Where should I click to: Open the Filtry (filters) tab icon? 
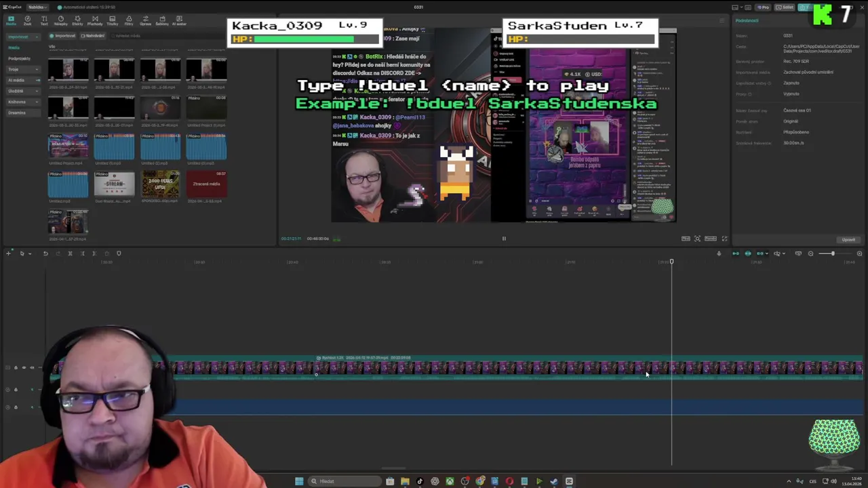pos(129,20)
